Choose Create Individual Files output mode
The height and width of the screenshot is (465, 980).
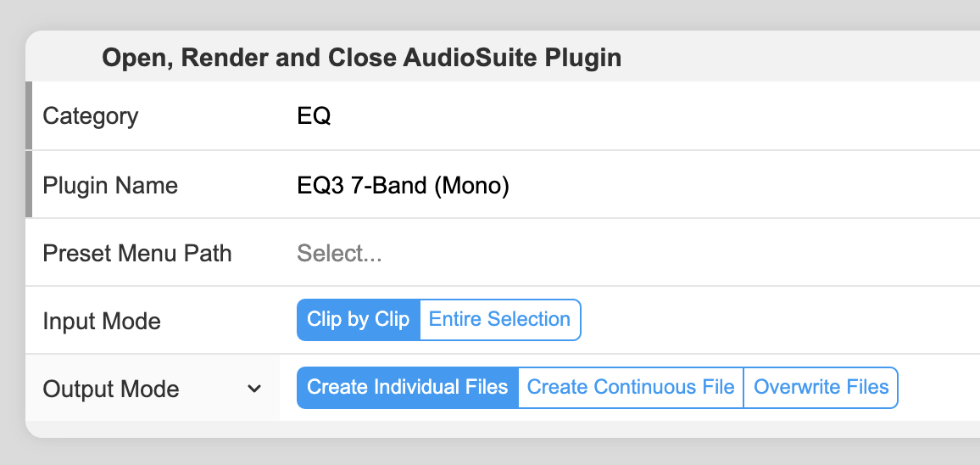(407, 388)
